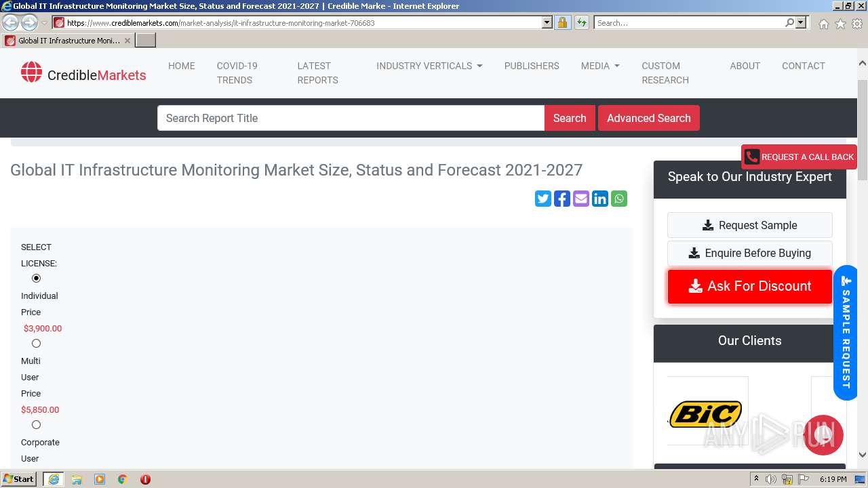Select Multi User license radio button
Viewport: 868px width, 488px height.
37,343
